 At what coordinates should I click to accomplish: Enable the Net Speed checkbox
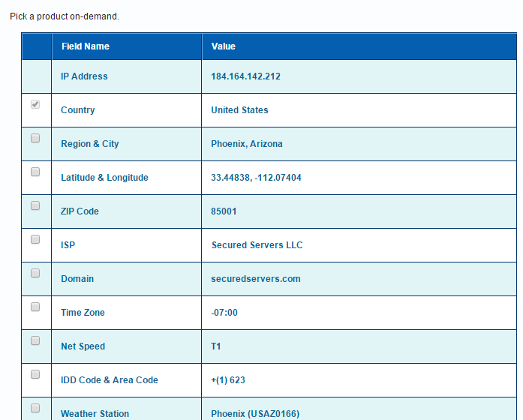[35, 340]
